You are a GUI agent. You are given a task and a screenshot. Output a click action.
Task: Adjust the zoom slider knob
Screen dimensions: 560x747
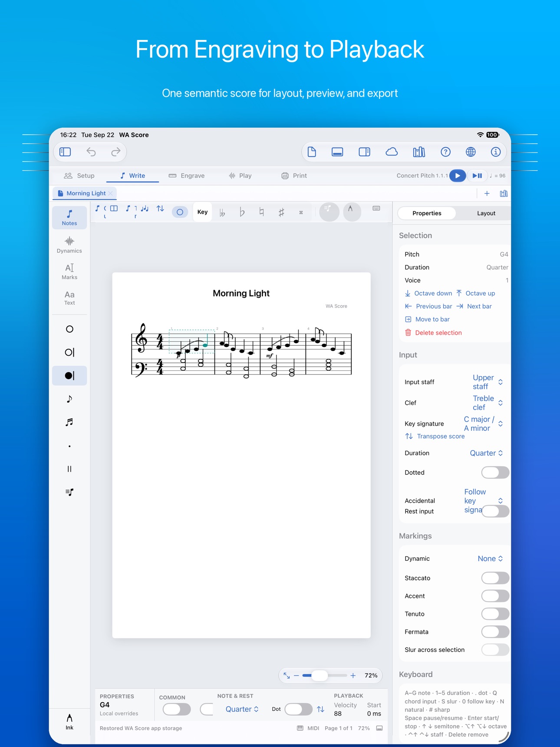[x=320, y=675]
